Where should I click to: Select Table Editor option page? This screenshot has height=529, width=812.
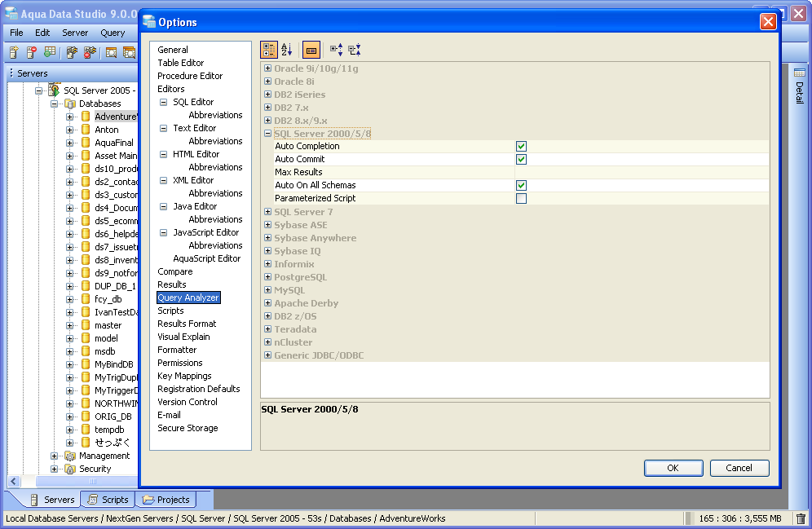coord(181,63)
